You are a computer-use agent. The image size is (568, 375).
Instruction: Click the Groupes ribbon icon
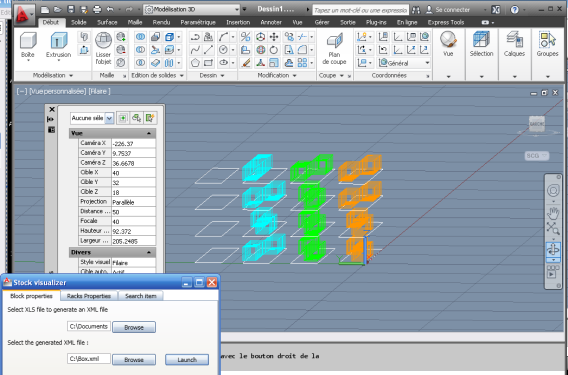pyautogui.click(x=547, y=40)
